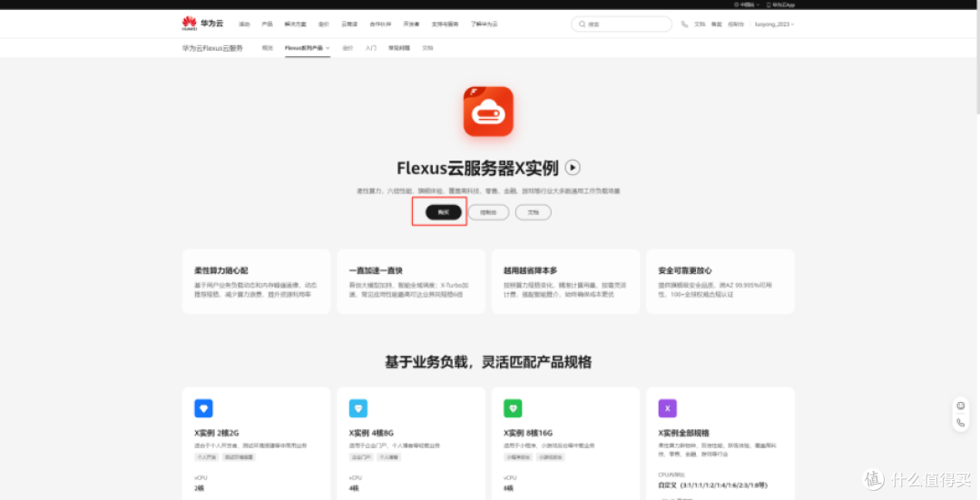980x500 pixels.
Task: Select the X实例 4核8G card title
Action: click(x=371, y=433)
